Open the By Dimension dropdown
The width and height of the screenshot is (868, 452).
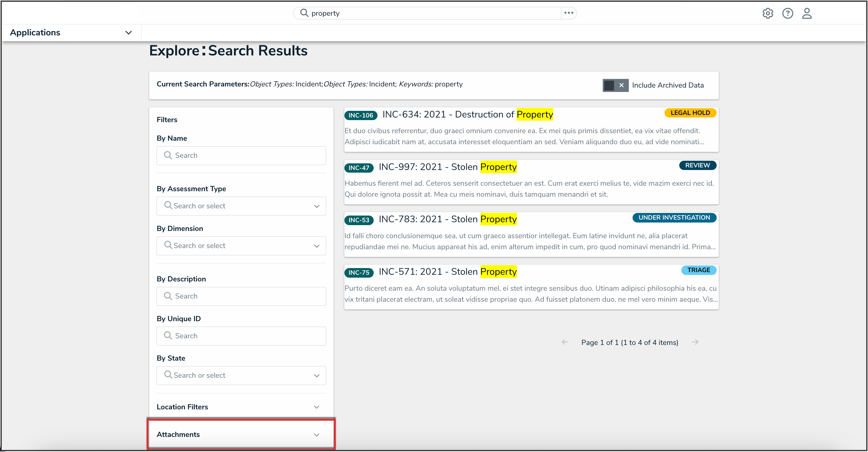click(241, 246)
